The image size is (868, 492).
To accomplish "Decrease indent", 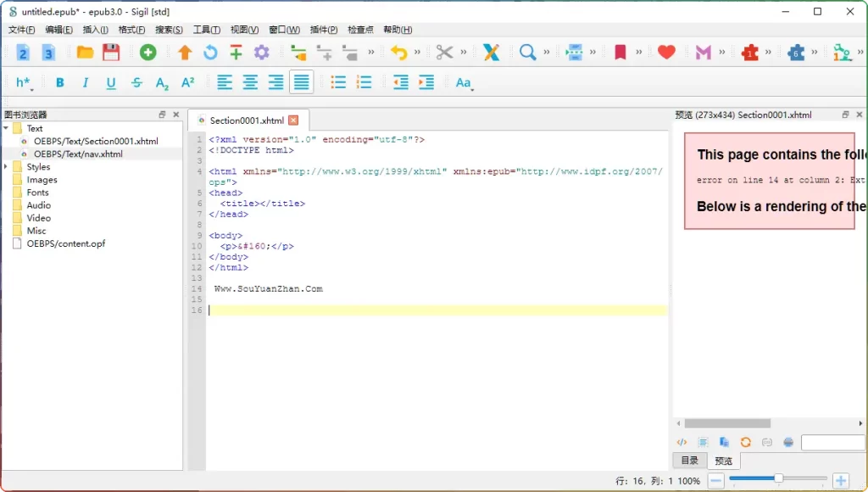I will click(400, 82).
